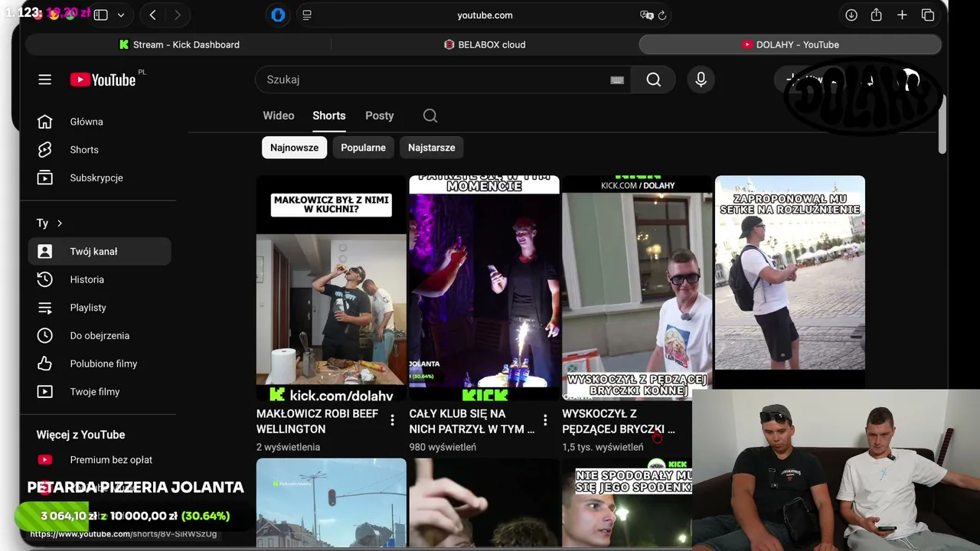
Task: Open the blue privacy shield icon
Action: 278,15
